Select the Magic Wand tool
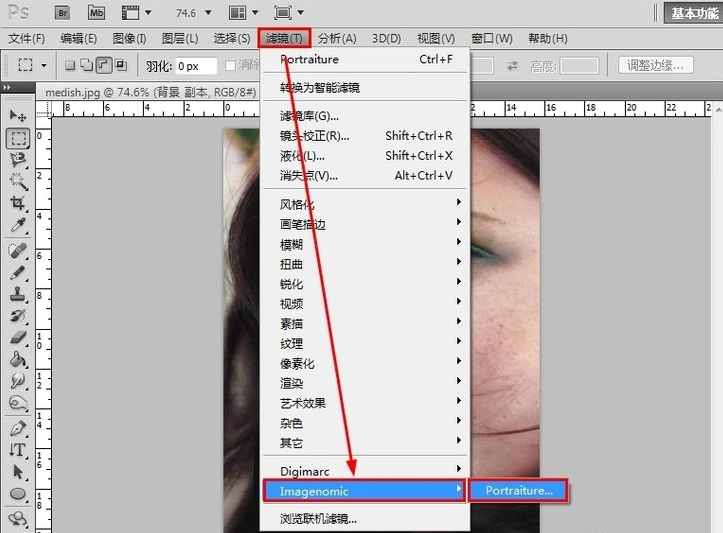This screenshot has height=533, width=723. point(18,181)
